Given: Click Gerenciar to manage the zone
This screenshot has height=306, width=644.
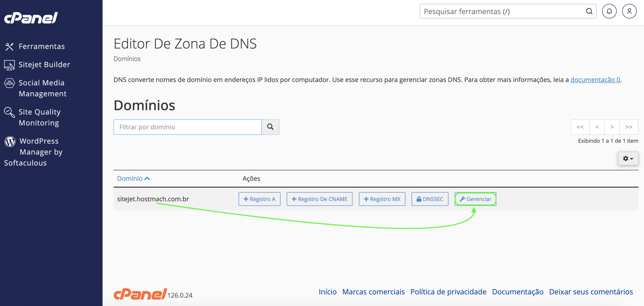Looking at the screenshot, I should click(x=475, y=199).
